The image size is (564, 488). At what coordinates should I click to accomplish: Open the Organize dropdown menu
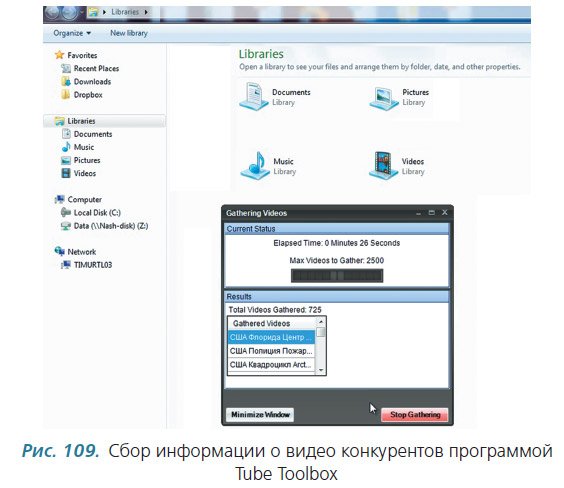coord(72,33)
